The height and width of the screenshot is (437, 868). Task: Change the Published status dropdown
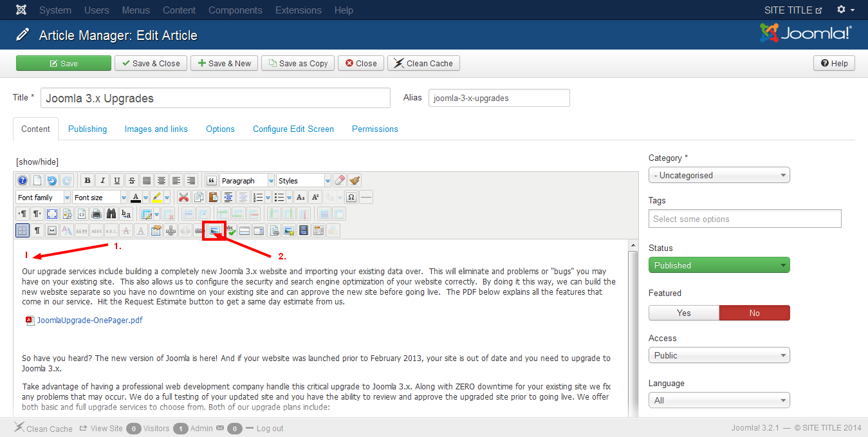point(719,265)
